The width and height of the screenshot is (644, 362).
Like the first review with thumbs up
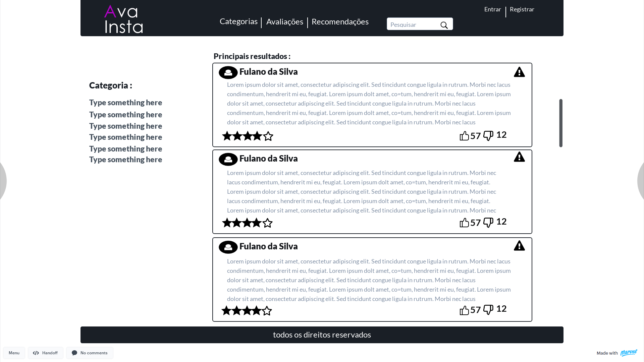(464, 135)
